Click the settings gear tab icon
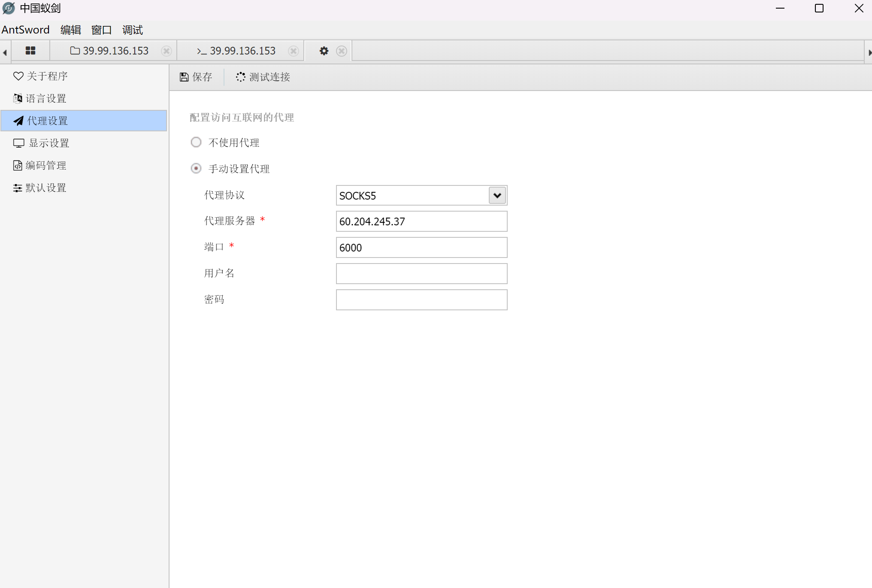The image size is (872, 588). point(324,51)
